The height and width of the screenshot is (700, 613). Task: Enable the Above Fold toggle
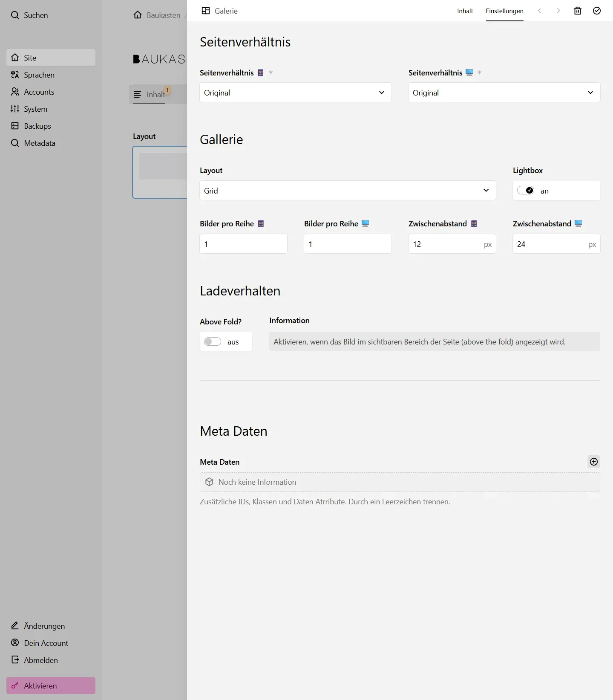[212, 341]
